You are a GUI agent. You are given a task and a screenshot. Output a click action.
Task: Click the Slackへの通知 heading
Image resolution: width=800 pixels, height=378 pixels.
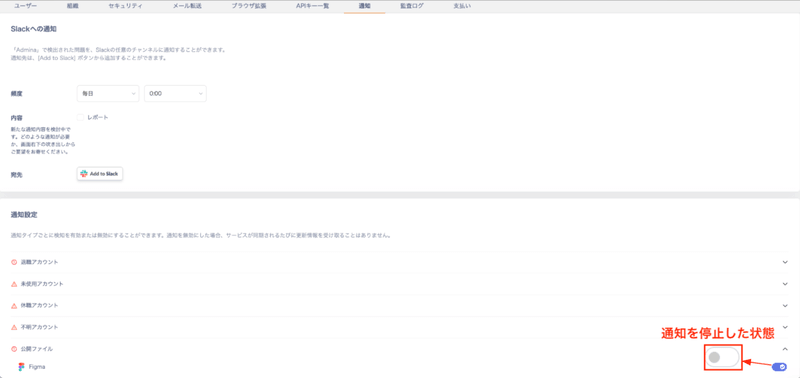[x=34, y=29]
